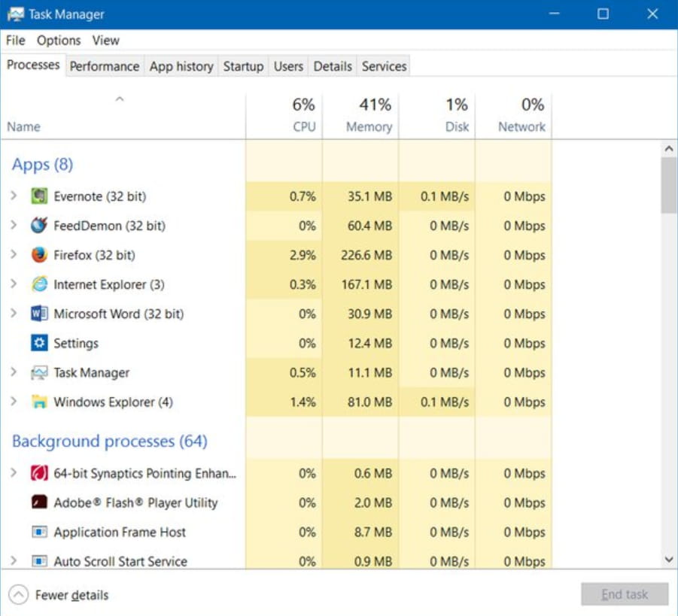This screenshot has width=678, height=616.
Task: Click the Settings gear icon
Action: click(39, 343)
